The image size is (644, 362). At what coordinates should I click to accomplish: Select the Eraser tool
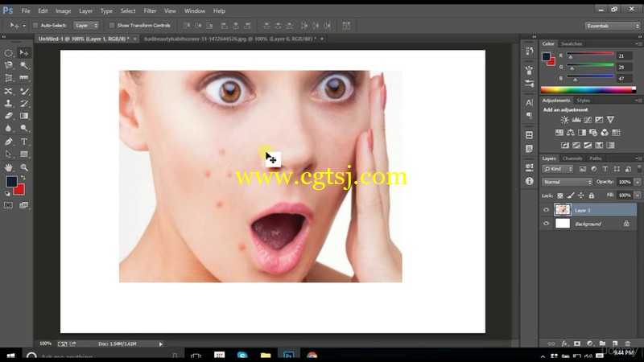(8, 116)
